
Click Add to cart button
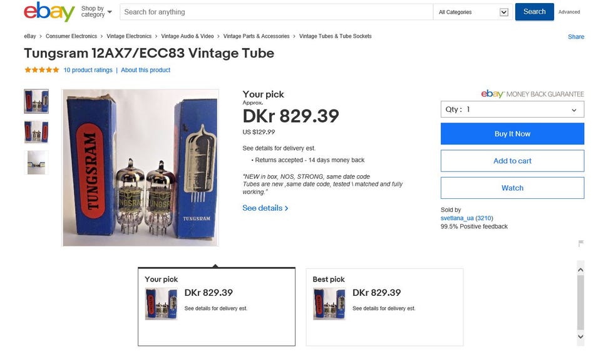(x=512, y=161)
